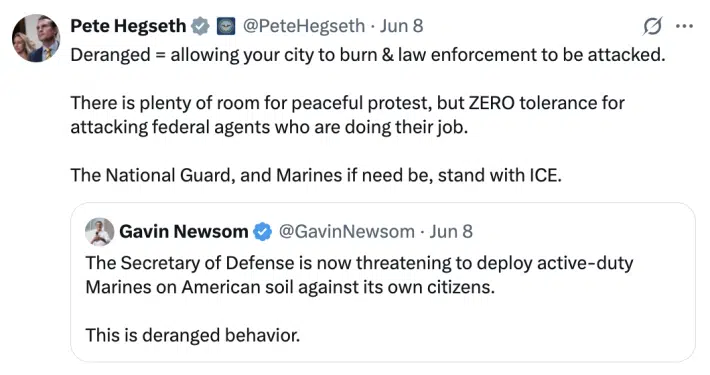The image size is (710, 375).
Task: Visit the @PeteHegseth handle link
Action: 304,26
